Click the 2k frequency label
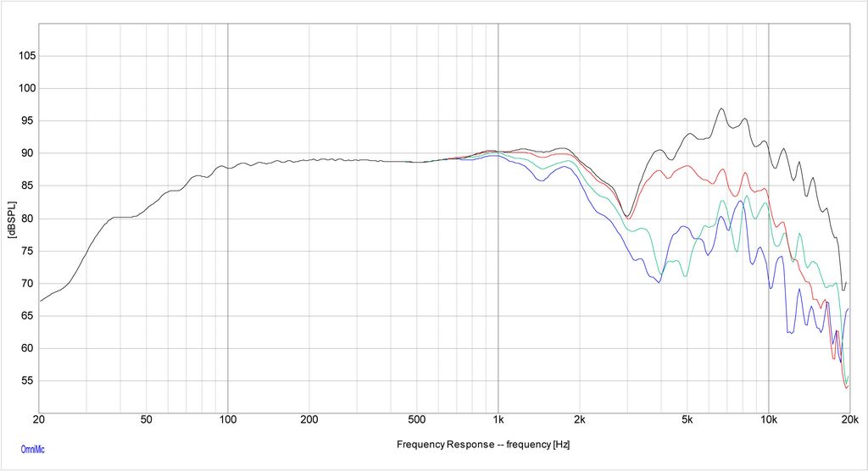The height and width of the screenshot is (471, 868). pyautogui.click(x=580, y=419)
